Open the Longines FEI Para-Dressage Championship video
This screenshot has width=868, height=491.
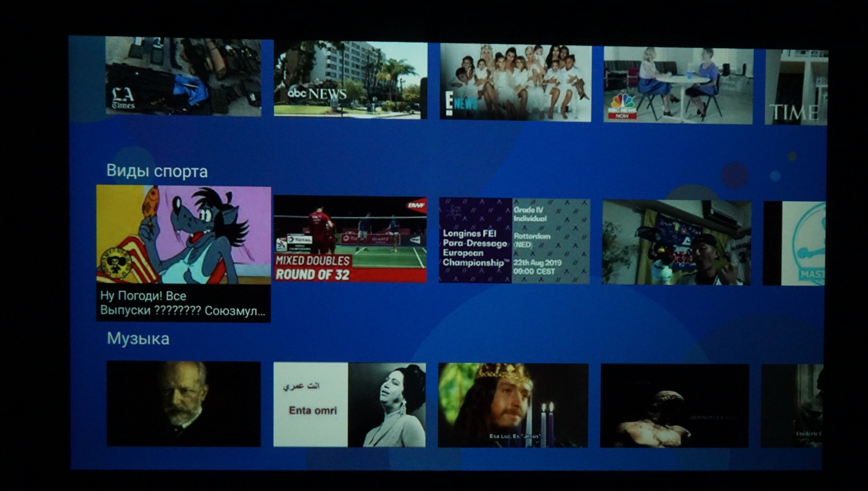[514, 241]
